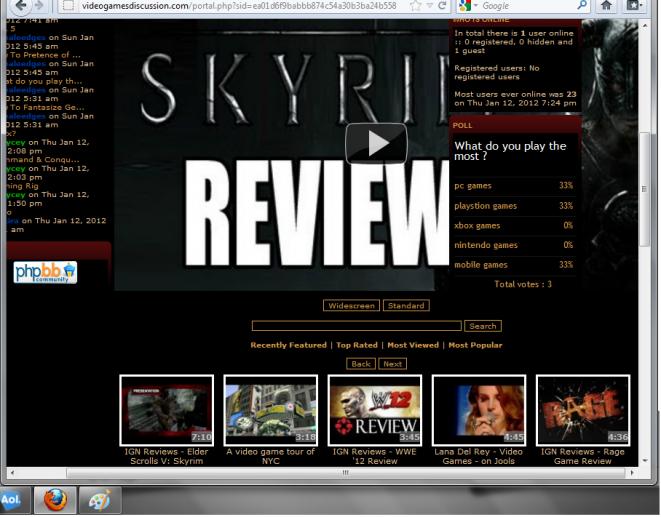
Task: Open AOL from the taskbar
Action: tap(13, 500)
